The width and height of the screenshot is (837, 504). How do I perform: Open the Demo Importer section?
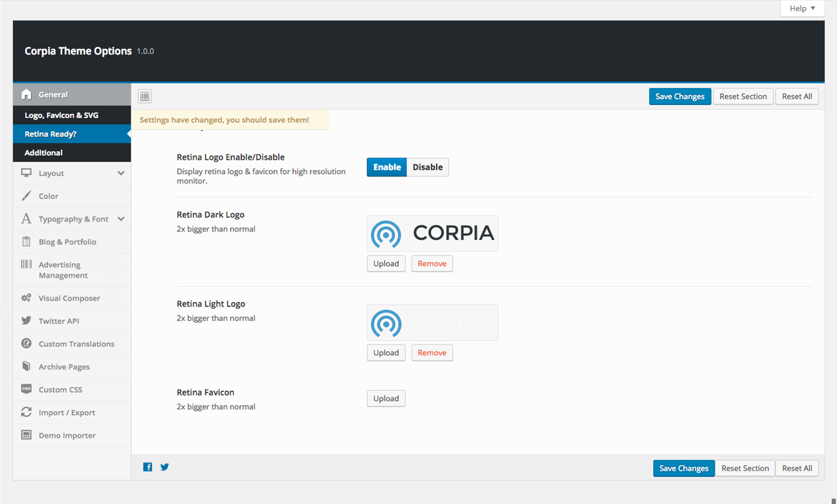tap(67, 435)
